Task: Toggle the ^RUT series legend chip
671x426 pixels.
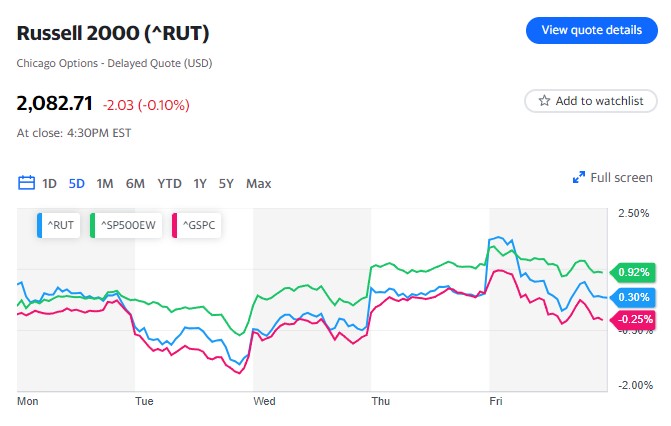Action: coord(58,225)
